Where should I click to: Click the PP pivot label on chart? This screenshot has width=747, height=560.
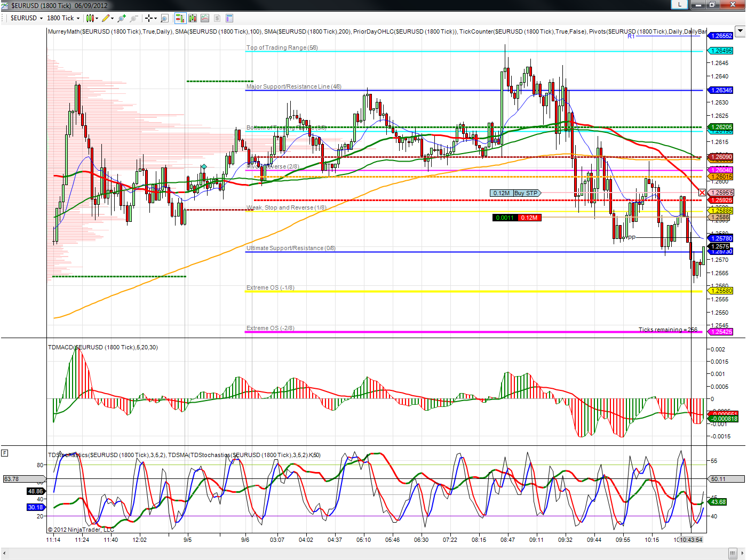pyautogui.click(x=632, y=238)
